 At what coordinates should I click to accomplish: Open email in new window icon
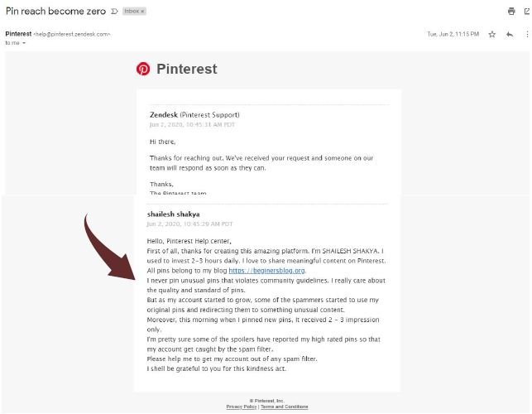(527, 12)
